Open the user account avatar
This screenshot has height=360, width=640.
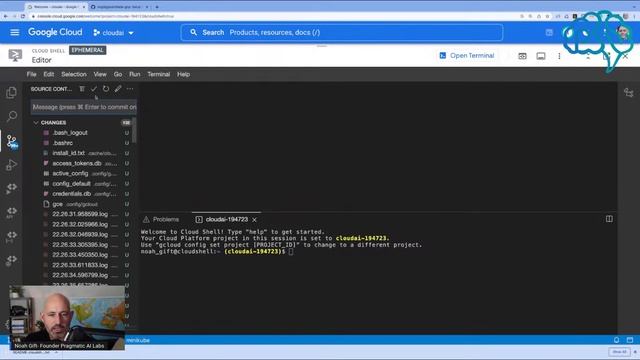coord(623,32)
